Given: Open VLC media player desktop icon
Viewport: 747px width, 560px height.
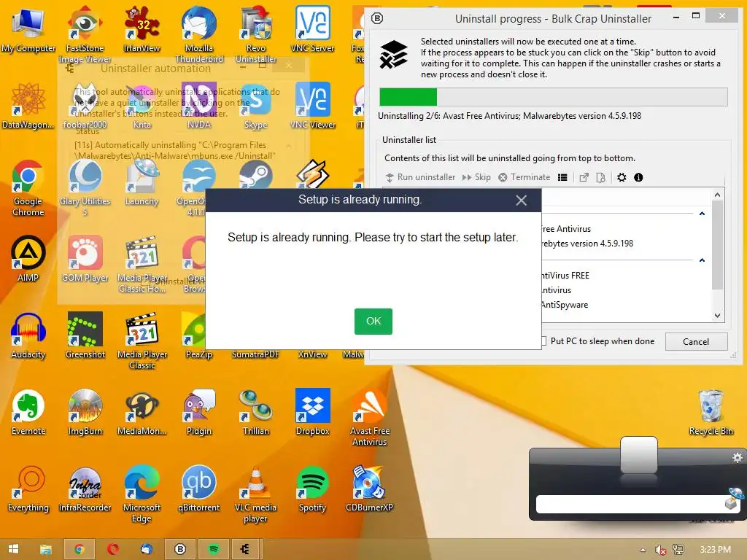Looking at the screenshot, I should pos(256,494).
